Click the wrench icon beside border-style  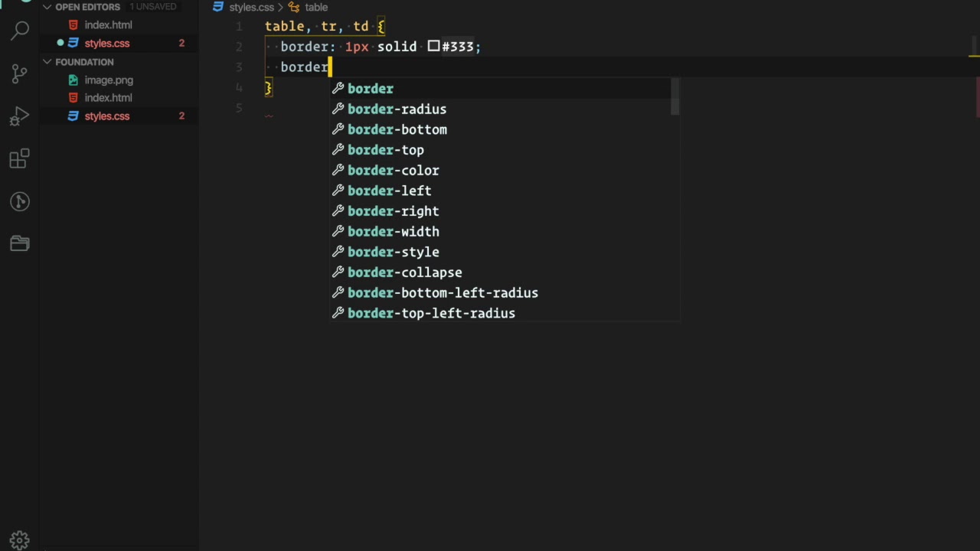tap(338, 252)
